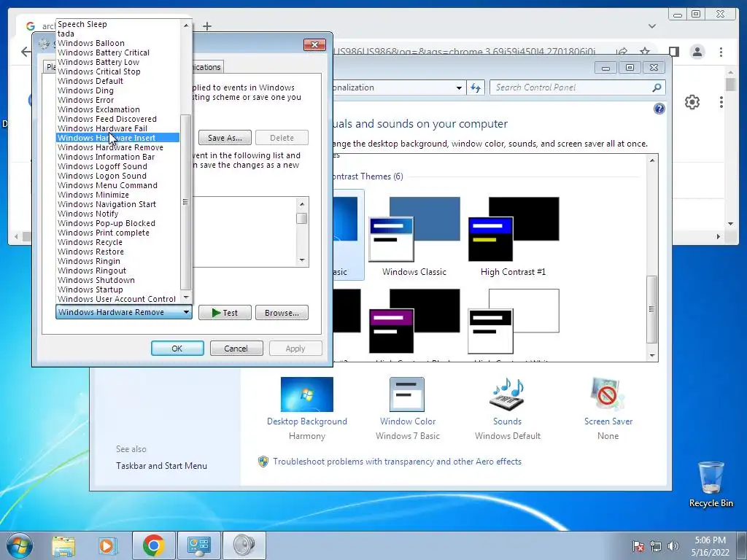The image size is (747, 560).
Task: Choose Windows Information Bar sound
Action: pyautogui.click(x=117, y=157)
